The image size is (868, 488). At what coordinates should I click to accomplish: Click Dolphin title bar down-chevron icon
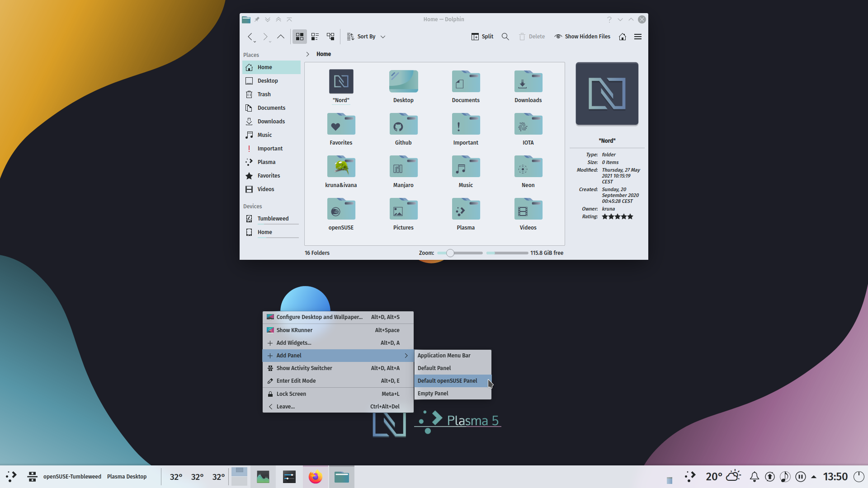coord(620,19)
